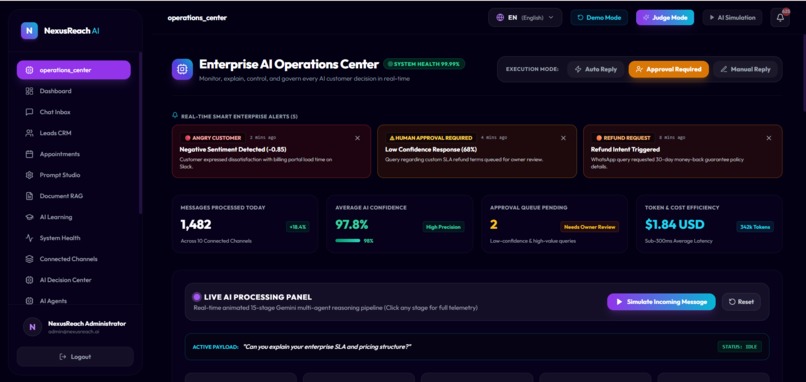Click the purple Live AI Processing status dot

coord(196,297)
